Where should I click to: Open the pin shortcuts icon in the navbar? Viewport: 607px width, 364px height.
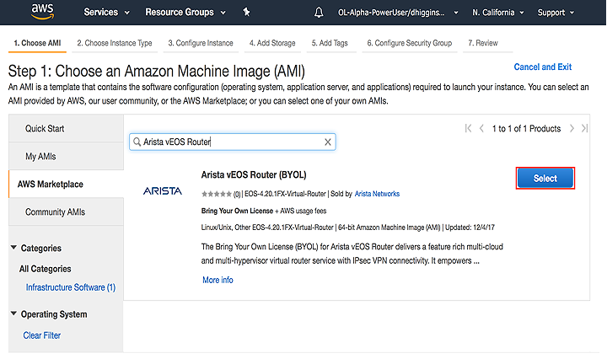pyautogui.click(x=246, y=13)
